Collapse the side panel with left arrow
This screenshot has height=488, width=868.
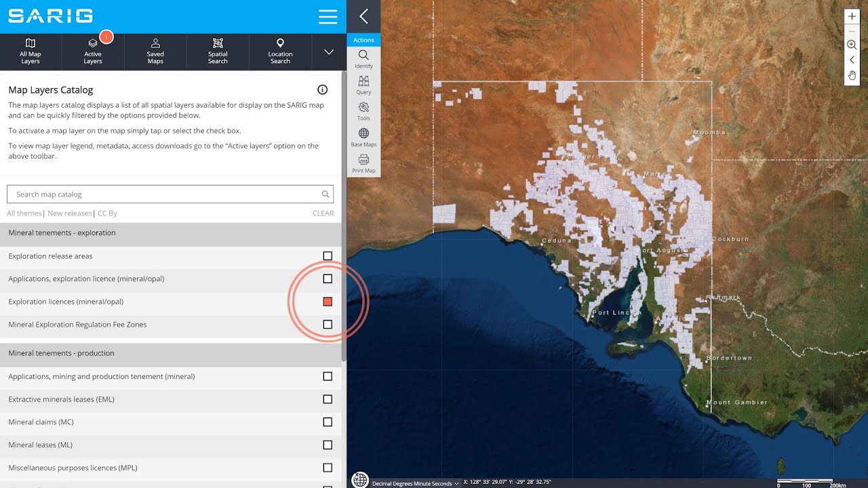point(363,16)
